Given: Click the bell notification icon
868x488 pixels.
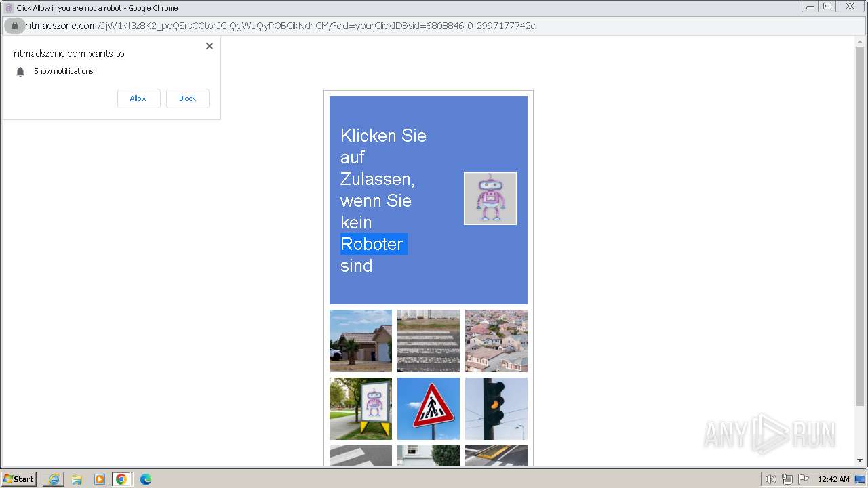Looking at the screenshot, I should tap(20, 72).
